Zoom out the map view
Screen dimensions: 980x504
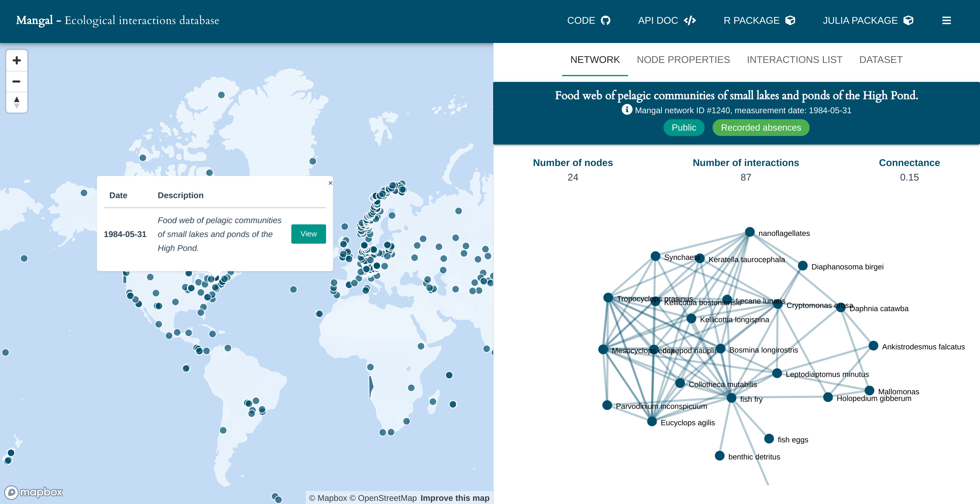(x=16, y=81)
